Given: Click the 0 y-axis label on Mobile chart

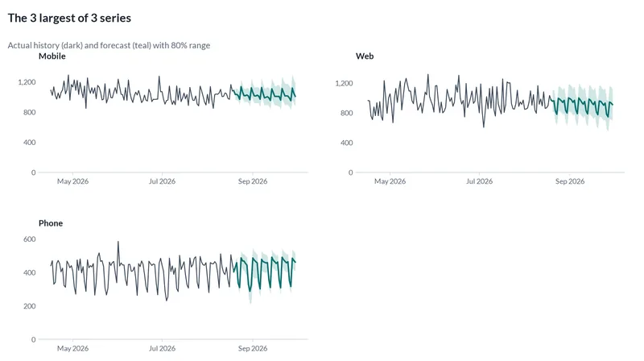Looking at the screenshot, I should coord(34,172).
